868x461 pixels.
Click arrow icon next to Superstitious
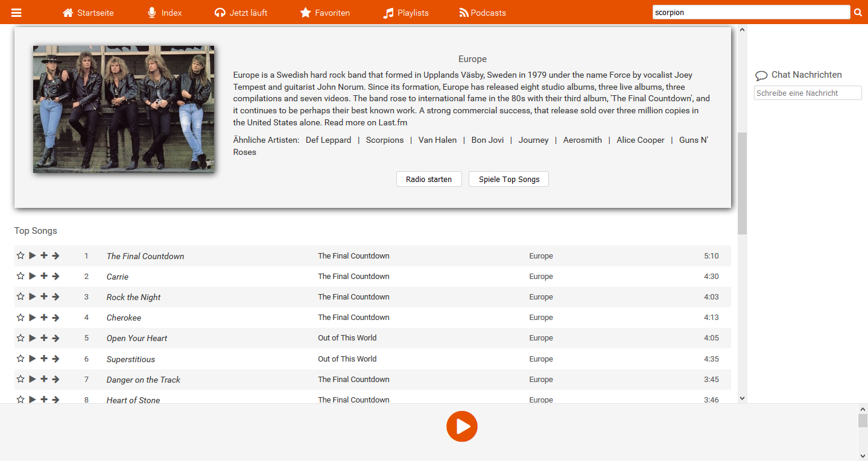click(55, 359)
